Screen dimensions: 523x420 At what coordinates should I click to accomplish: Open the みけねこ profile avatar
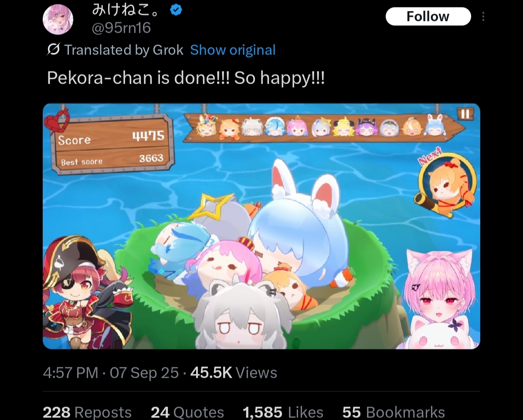58,20
